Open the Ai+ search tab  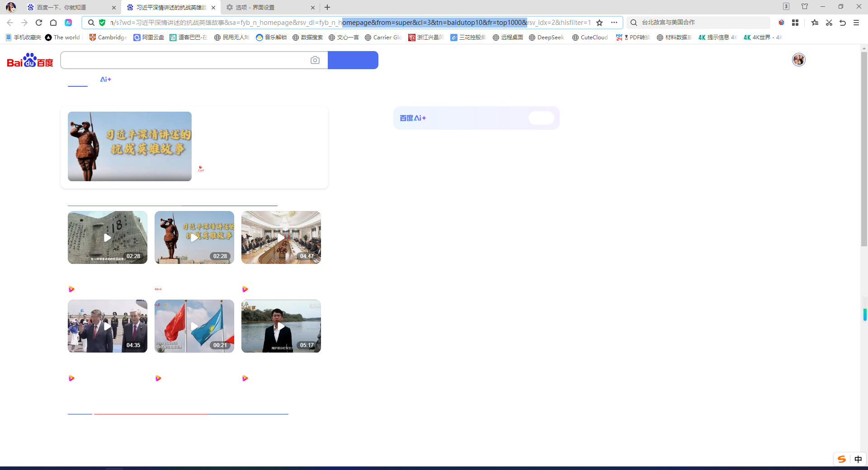[x=105, y=80]
